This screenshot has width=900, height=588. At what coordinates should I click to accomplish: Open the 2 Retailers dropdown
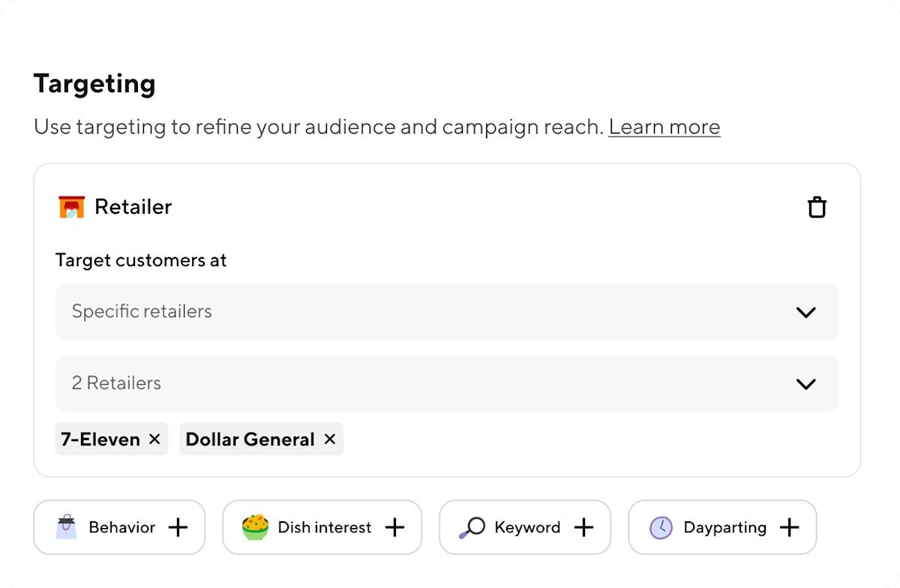(447, 383)
